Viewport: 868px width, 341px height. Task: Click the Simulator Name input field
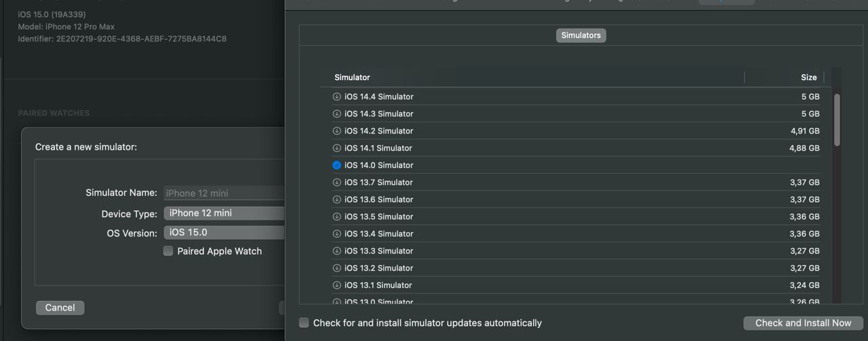click(224, 193)
